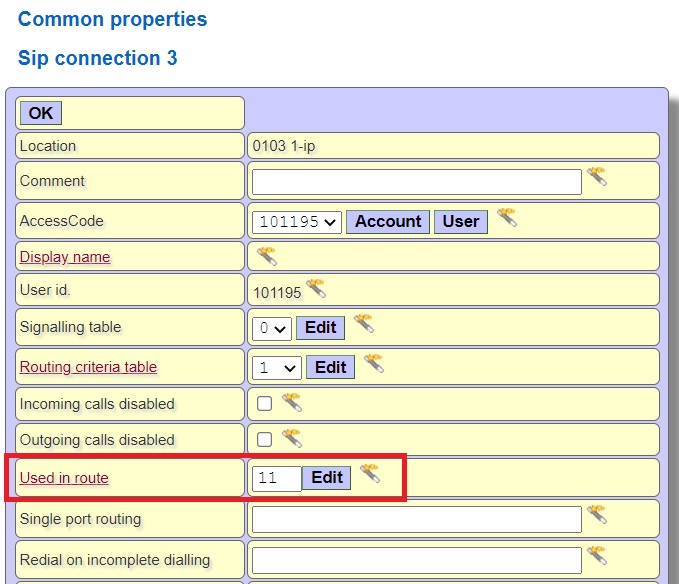679x584 pixels.
Task: Click the Account button
Action: coord(388,221)
